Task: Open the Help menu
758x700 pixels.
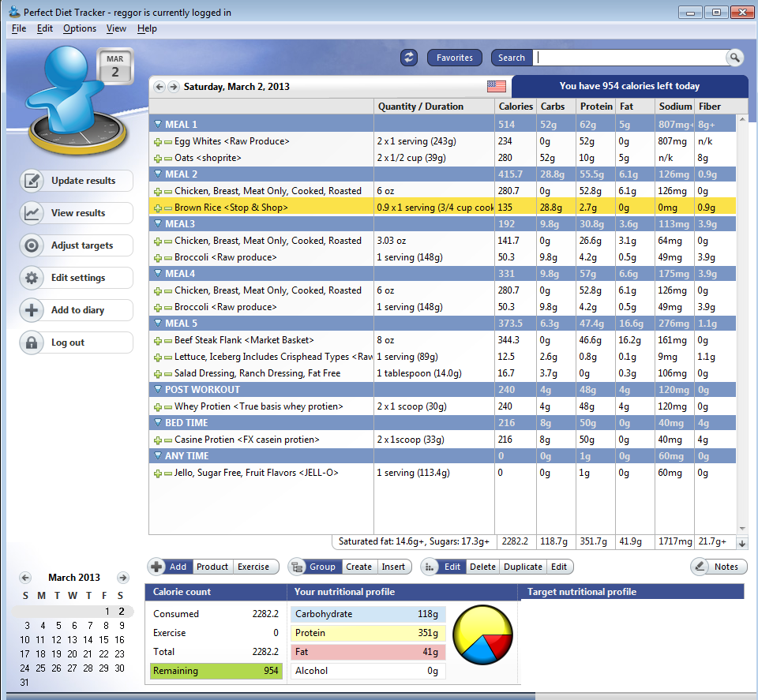Action: 147,28
